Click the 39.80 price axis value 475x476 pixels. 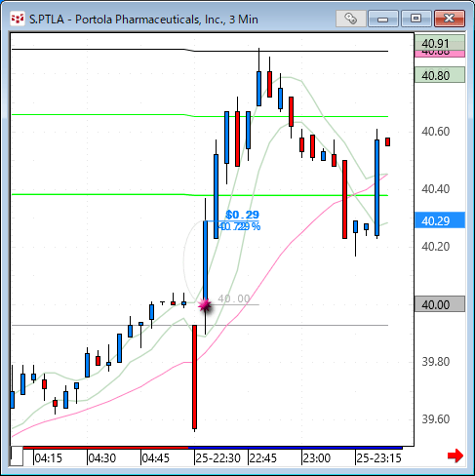click(435, 361)
